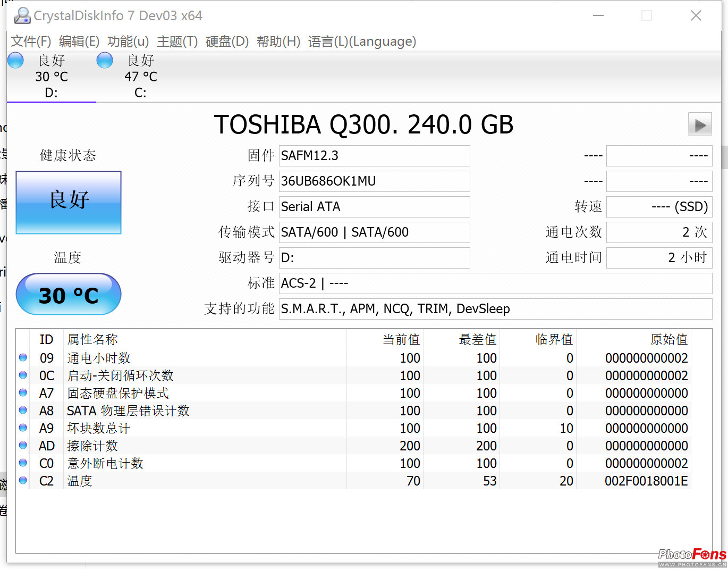Screen dimensions: 728x569
Task: Open the 硬盘(D) menu
Action: click(227, 41)
